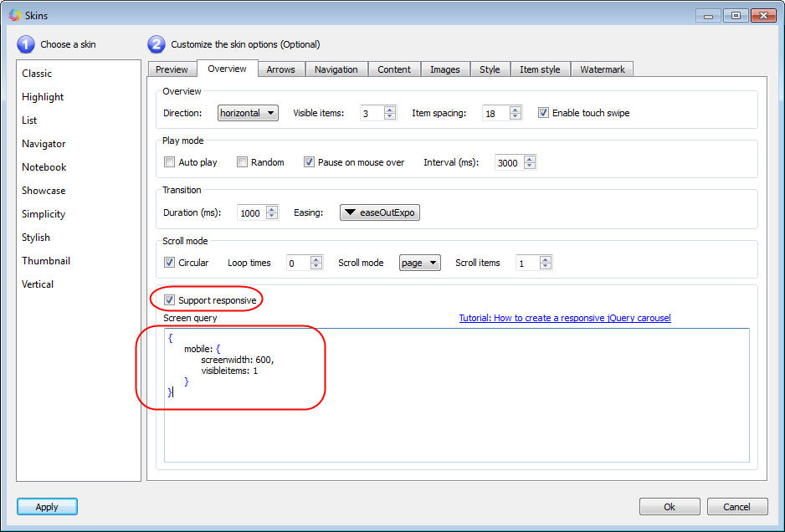Open the Scroll mode page dropdown
785x532 pixels.
[419, 263]
